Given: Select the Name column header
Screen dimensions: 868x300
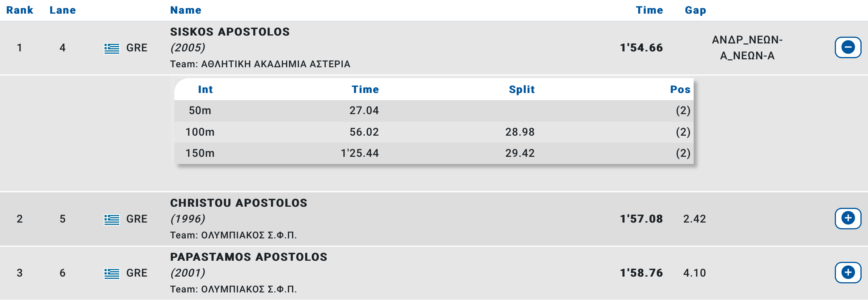Looking at the screenshot, I should [186, 10].
